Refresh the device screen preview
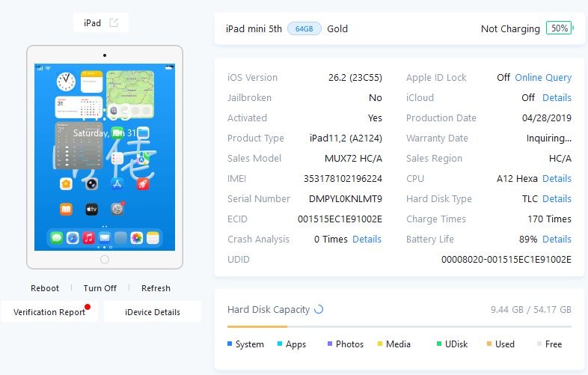Image resolution: width=588 pixels, height=375 pixels. click(156, 288)
